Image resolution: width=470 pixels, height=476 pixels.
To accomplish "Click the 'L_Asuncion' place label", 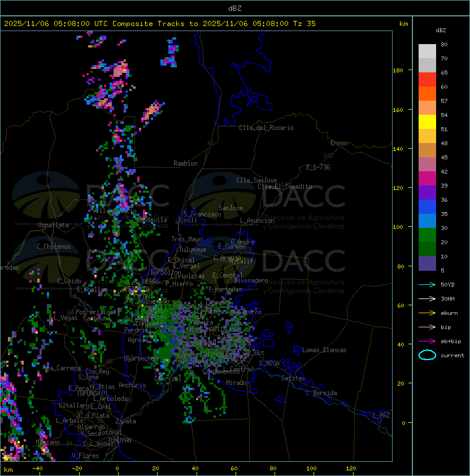I will 257,220.
